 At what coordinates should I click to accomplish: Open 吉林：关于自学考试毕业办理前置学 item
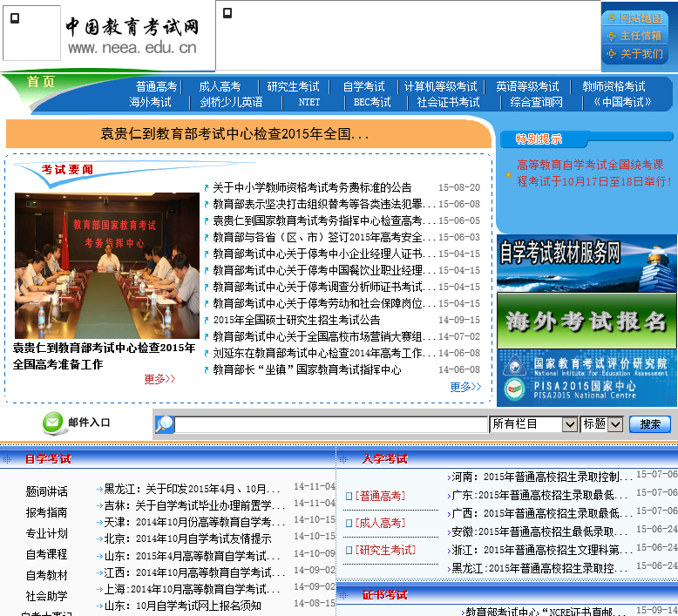pos(194,505)
